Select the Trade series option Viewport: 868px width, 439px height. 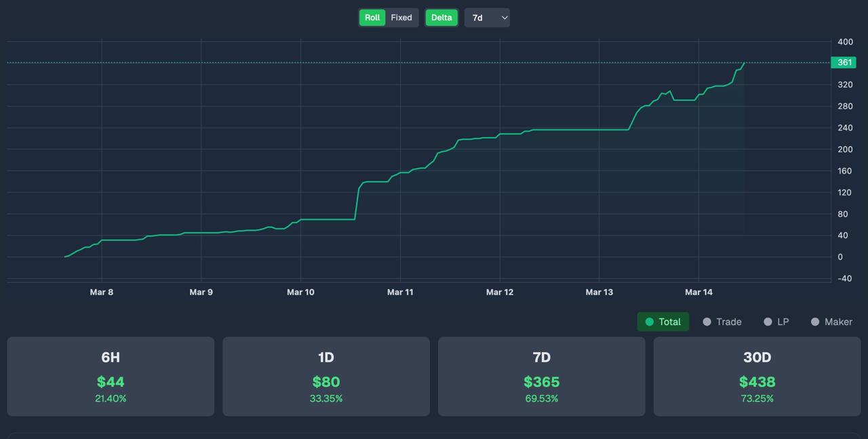[x=722, y=322]
